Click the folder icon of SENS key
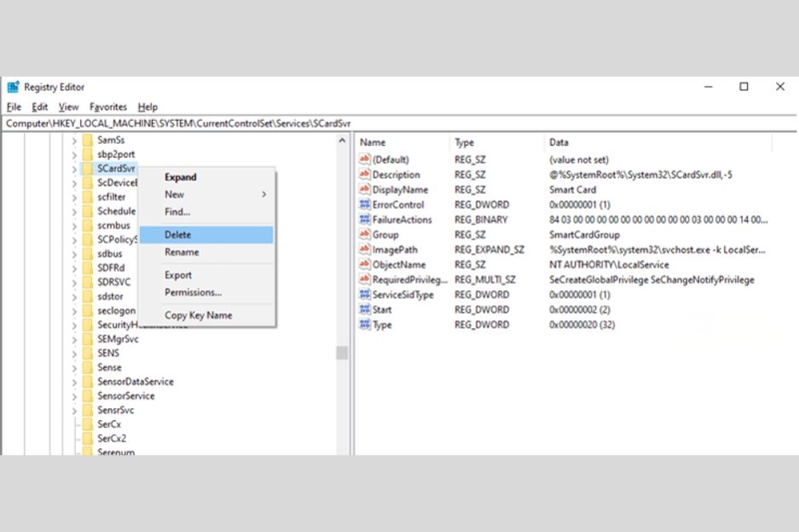The width and height of the screenshot is (799, 532). click(88, 353)
